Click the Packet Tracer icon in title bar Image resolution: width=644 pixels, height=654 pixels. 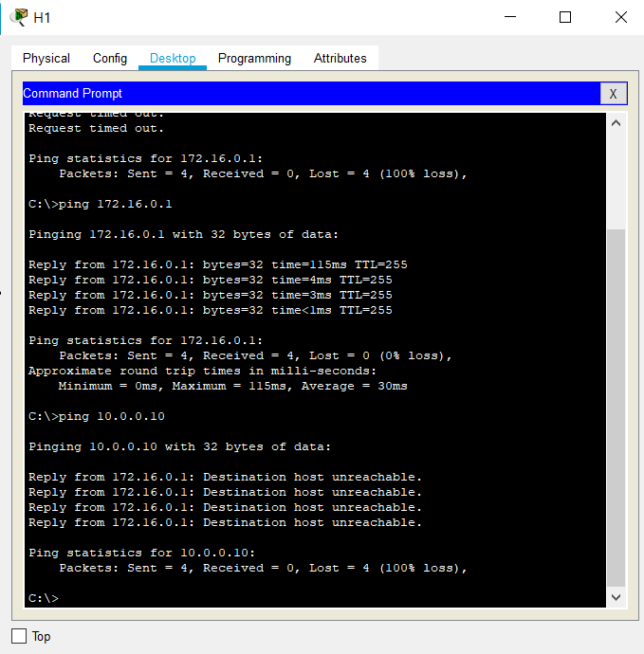18,17
